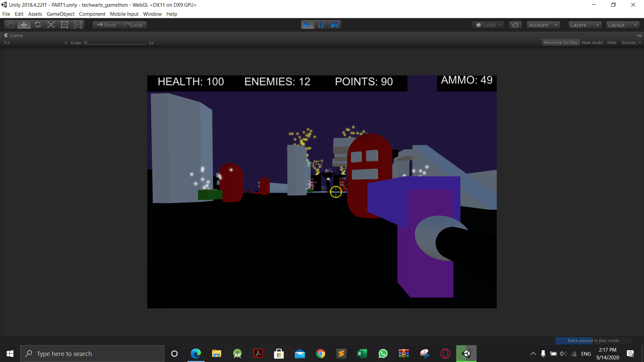Click the Play button to stop playmode

307,25
